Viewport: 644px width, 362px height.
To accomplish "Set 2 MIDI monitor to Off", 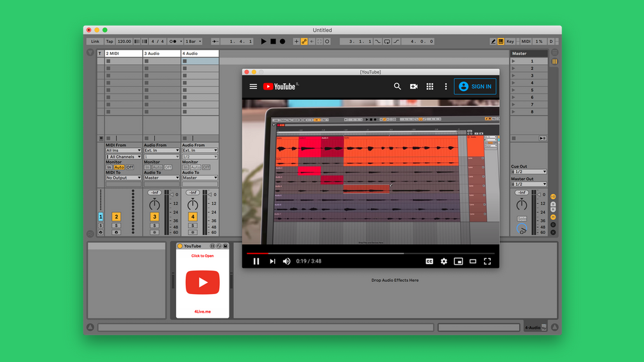I will (x=130, y=167).
